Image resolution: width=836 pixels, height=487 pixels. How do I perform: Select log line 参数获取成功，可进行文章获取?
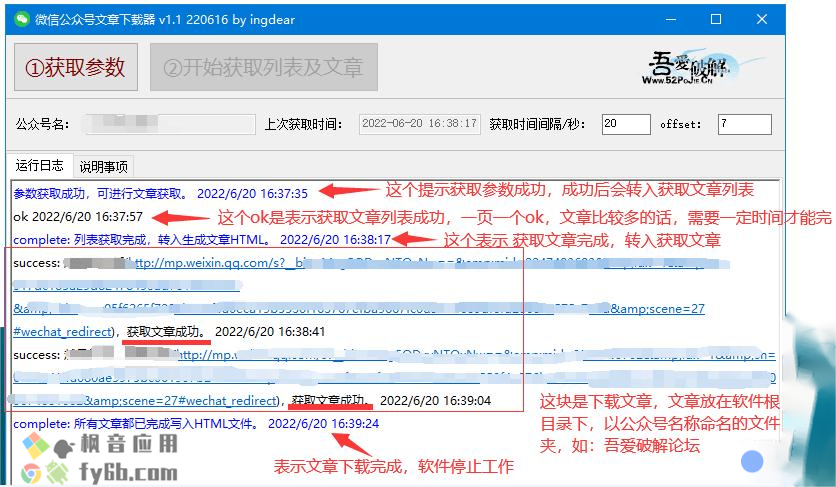160,194
